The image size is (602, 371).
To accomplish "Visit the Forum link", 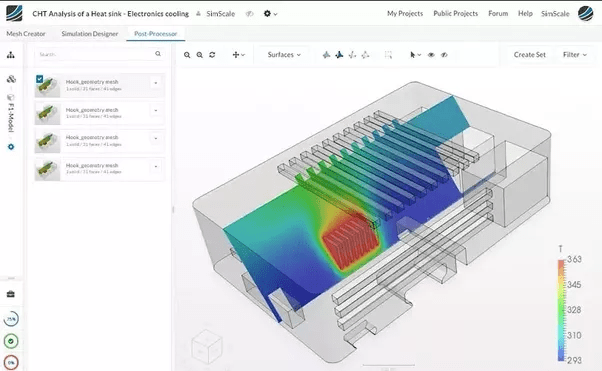I will tap(498, 13).
